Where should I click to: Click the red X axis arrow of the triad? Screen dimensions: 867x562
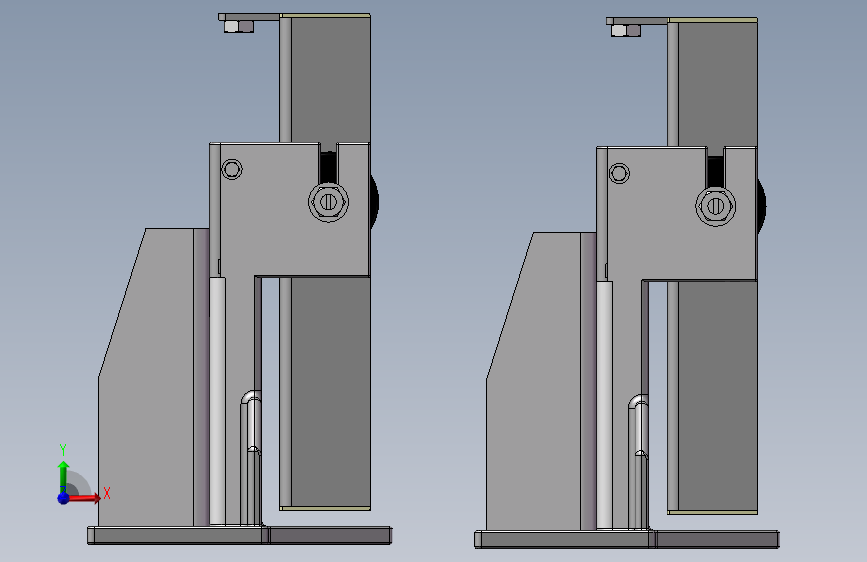[x=85, y=498]
